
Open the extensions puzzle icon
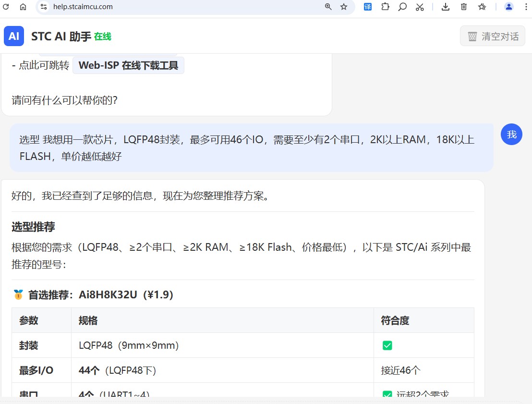click(385, 7)
